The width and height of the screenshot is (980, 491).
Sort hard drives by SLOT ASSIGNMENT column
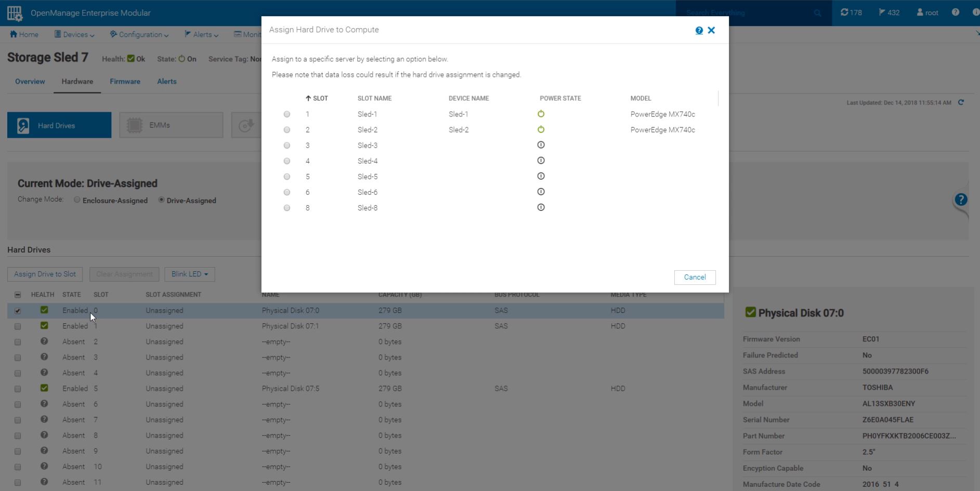[x=173, y=295]
